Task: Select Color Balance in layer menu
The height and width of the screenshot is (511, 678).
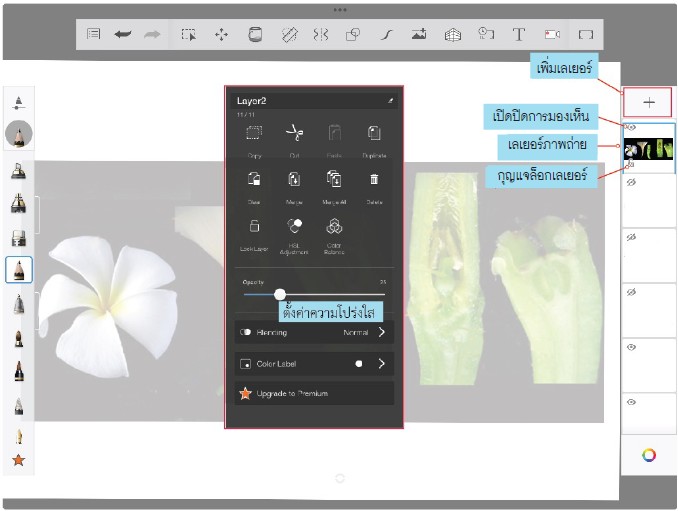Action: pos(334,226)
